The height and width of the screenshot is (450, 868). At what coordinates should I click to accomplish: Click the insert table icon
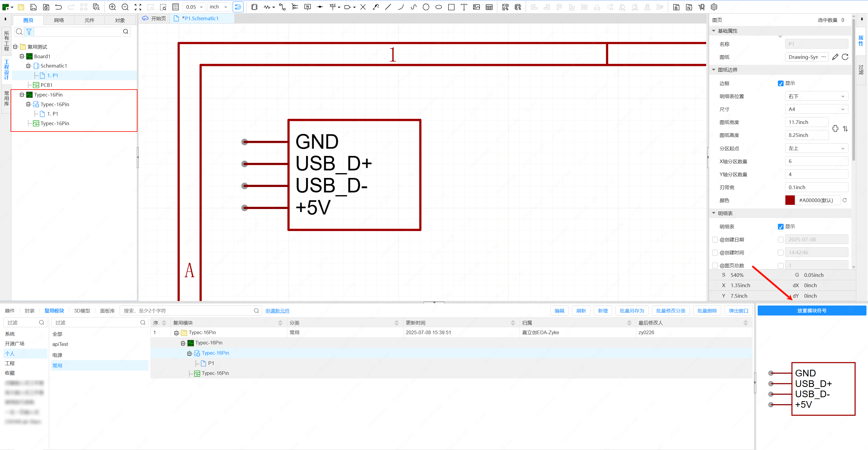pyautogui.click(x=489, y=7)
